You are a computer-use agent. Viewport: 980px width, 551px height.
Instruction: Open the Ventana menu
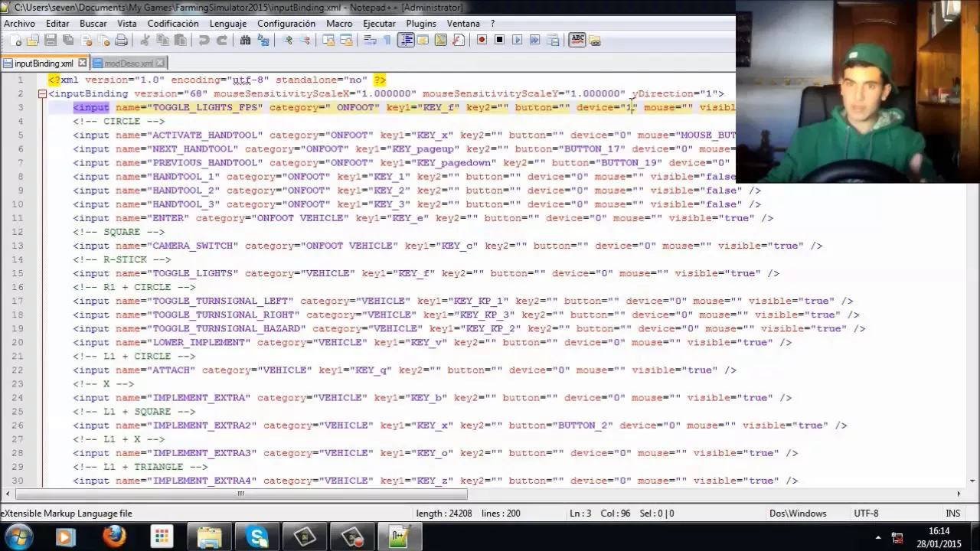(x=463, y=24)
